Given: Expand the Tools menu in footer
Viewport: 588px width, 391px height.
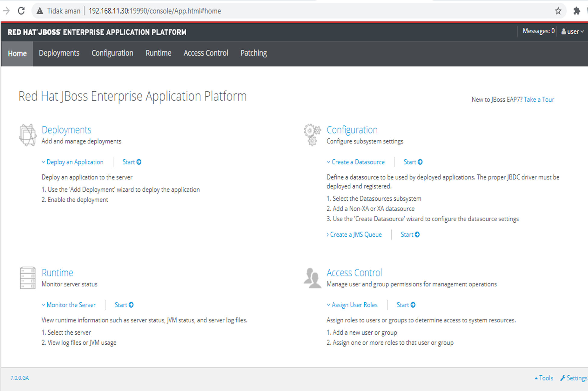Looking at the screenshot, I should pyautogui.click(x=544, y=378).
